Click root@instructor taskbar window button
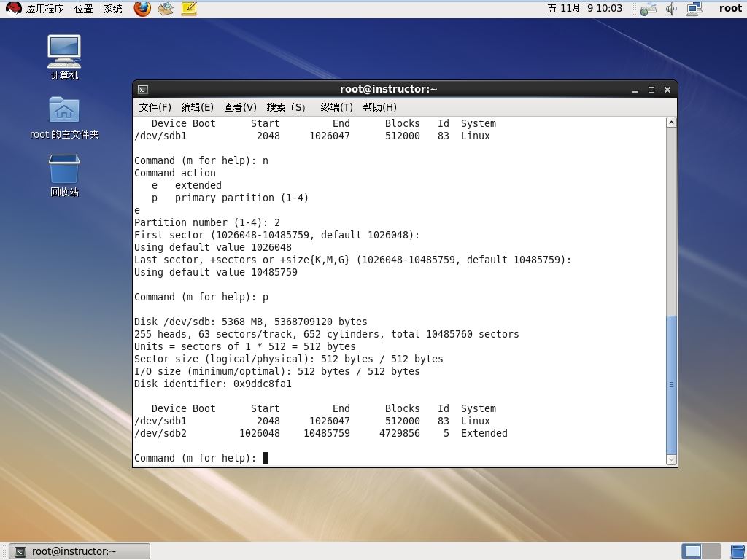Viewport: 747px width, 560px height. 80,551
